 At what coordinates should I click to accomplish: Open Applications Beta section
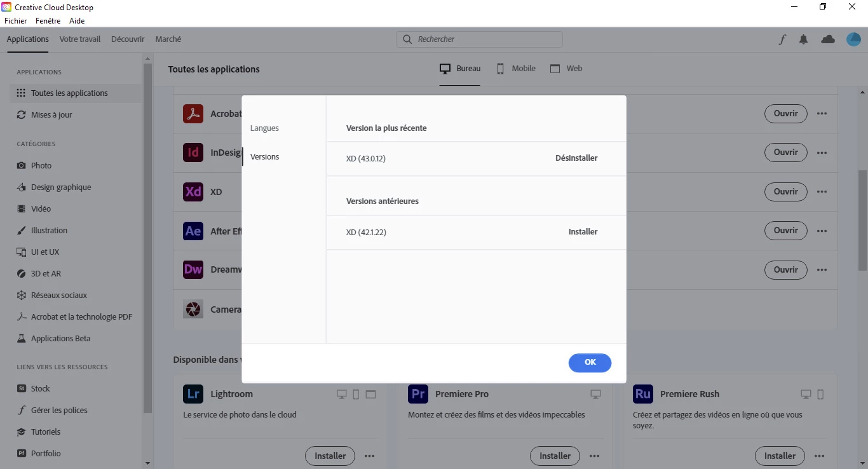pos(53,338)
